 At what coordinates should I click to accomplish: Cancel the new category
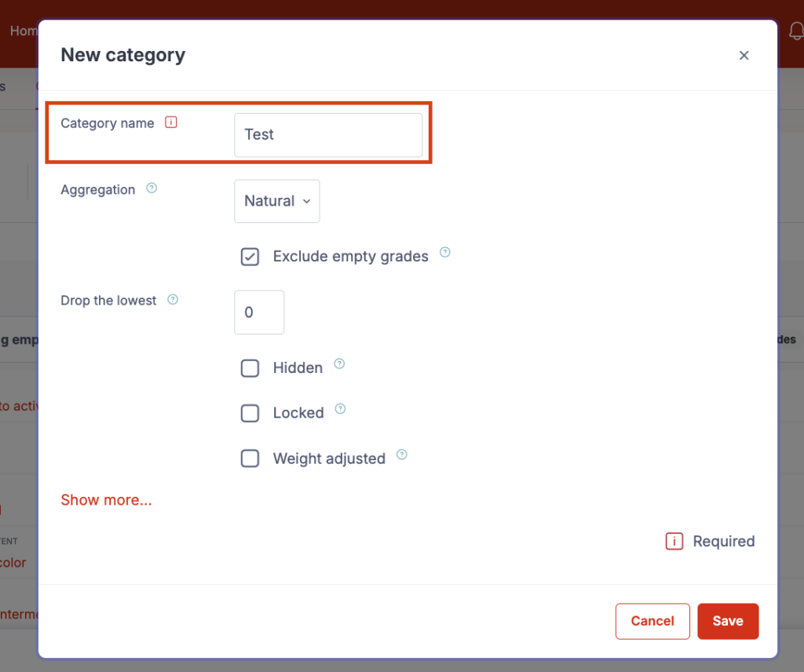coord(652,621)
